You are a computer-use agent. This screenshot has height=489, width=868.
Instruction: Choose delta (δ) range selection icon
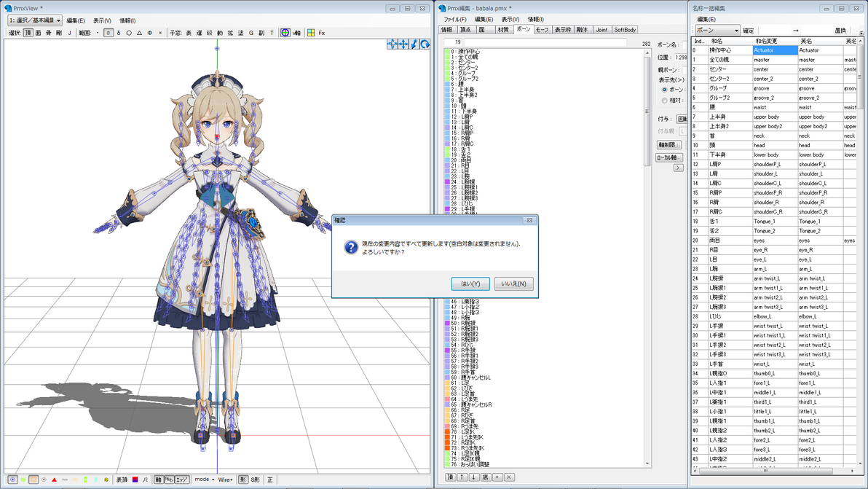(x=119, y=33)
